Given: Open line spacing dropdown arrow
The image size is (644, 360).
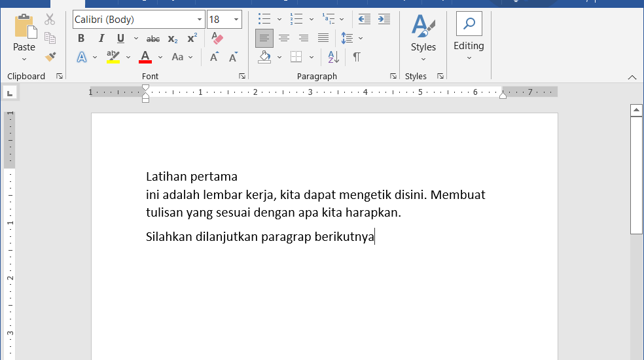Looking at the screenshot, I should [361, 38].
